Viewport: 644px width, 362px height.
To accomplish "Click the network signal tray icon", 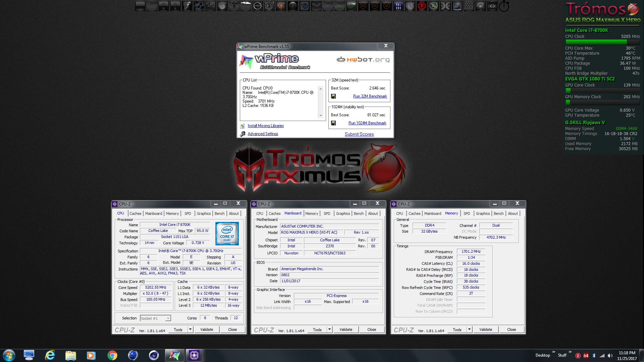I will pyautogui.click(x=602, y=355).
